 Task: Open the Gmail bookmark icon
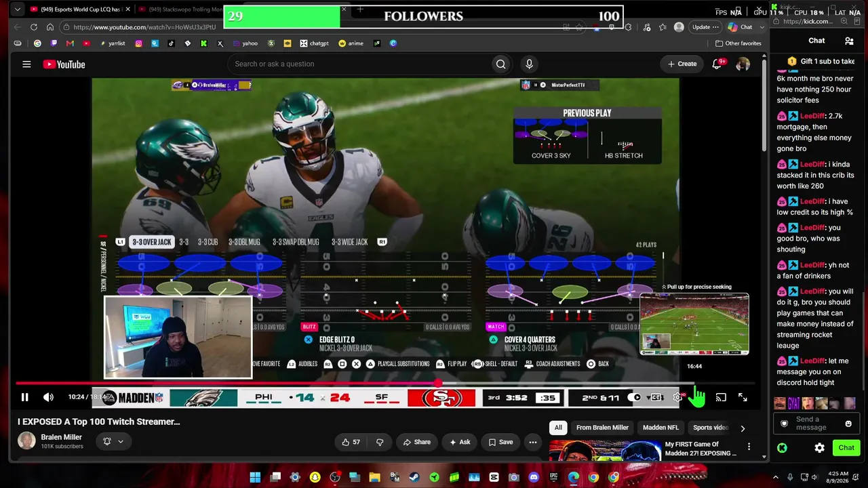[70, 43]
